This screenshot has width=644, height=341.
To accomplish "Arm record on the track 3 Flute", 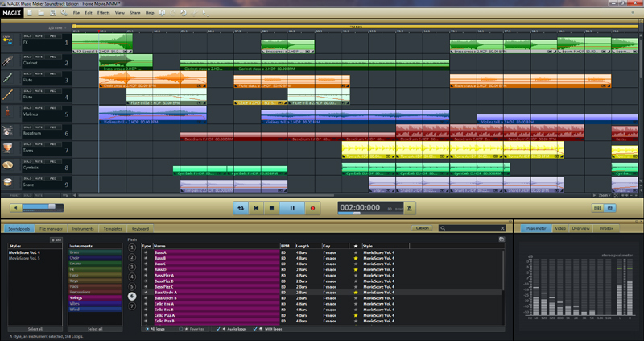I will point(52,73).
